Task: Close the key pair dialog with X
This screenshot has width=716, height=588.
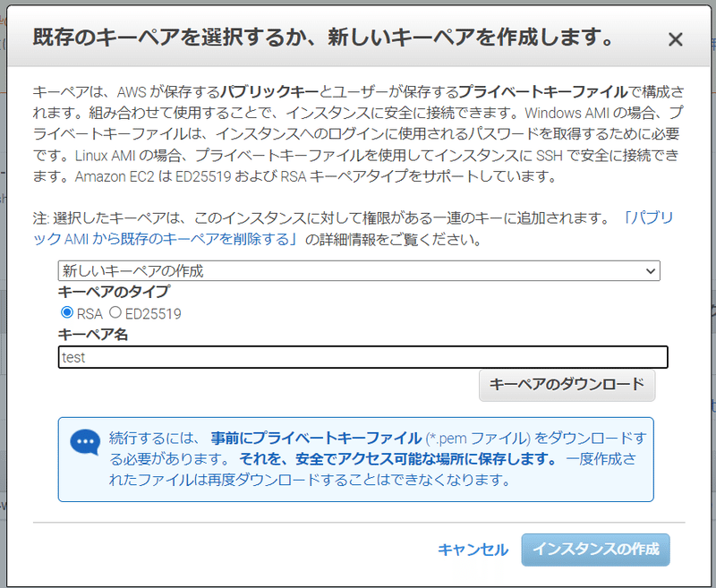Action: [675, 39]
